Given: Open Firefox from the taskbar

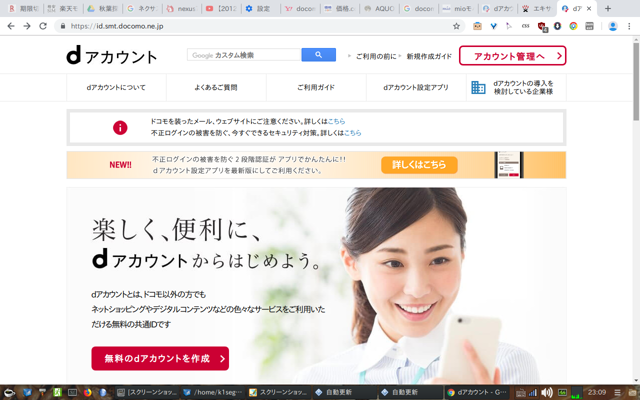Looking at the screenshot, I should pos(87,393).
